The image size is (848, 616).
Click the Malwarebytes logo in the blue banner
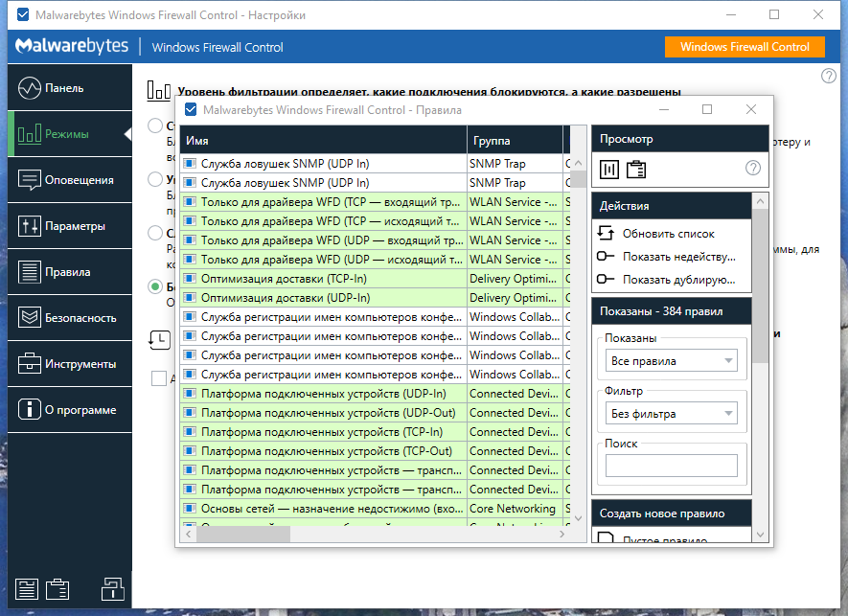pos(72,47)
